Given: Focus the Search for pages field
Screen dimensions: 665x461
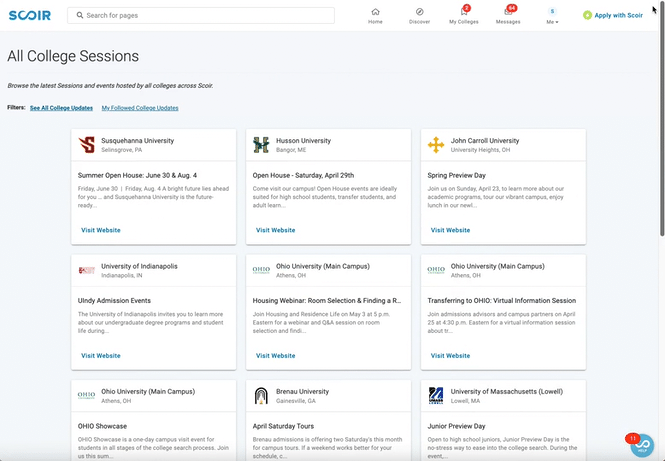Looking at the screenshot, I should (201, 15).
